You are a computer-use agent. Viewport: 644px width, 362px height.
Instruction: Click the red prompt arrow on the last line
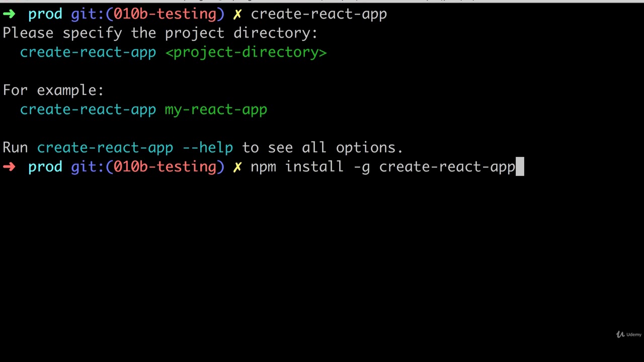[9, 167]
